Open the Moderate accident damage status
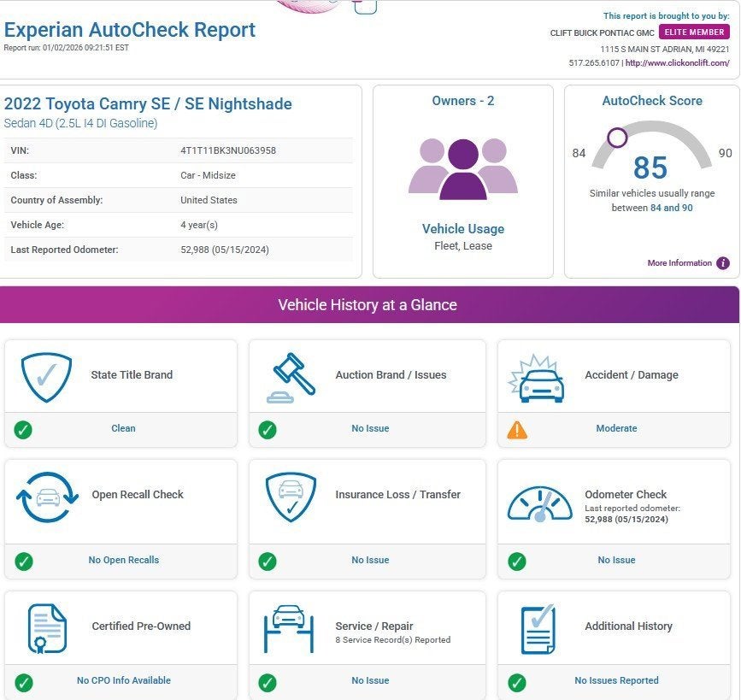 616,428
